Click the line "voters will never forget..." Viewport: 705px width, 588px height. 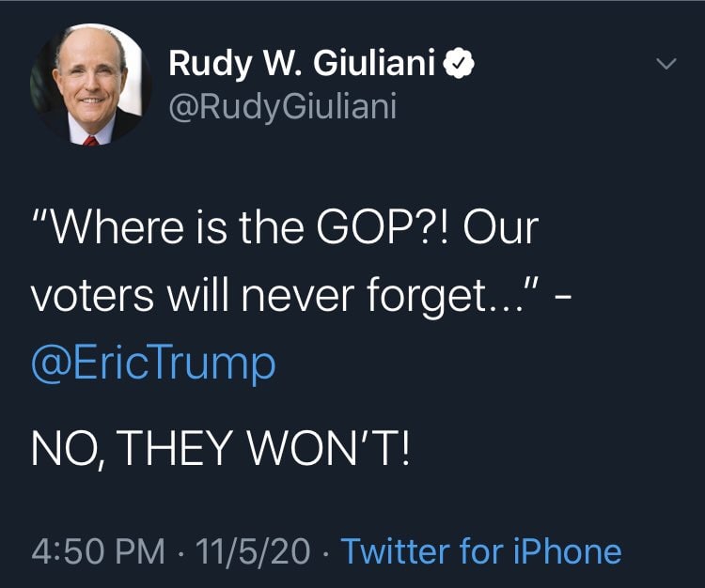point(282,296)
